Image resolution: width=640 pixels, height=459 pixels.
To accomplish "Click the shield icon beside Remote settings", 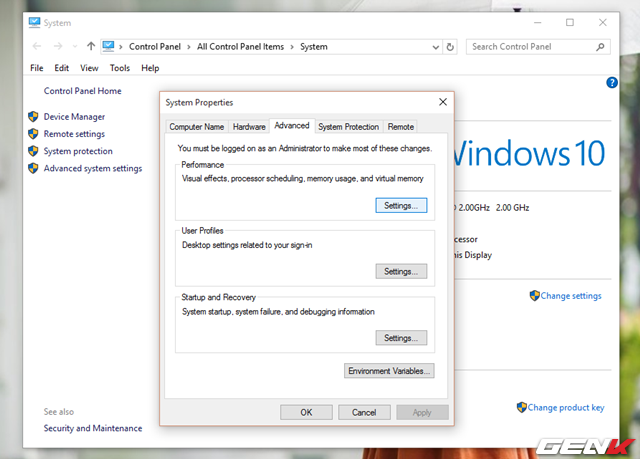I will [x=33, y=134].
